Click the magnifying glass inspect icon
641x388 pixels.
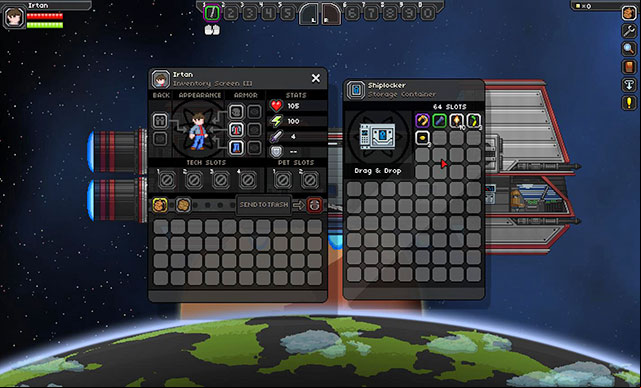pos(629,49)
